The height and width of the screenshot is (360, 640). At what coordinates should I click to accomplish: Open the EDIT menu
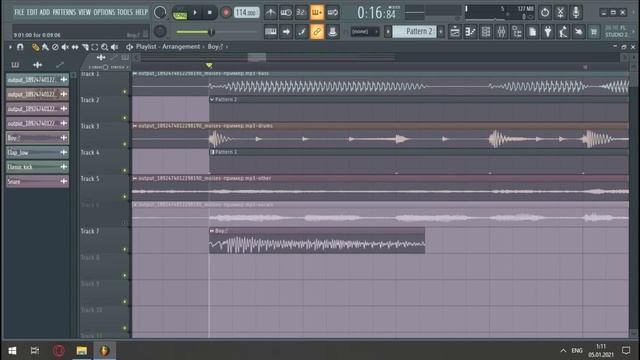tap(32, 12)
